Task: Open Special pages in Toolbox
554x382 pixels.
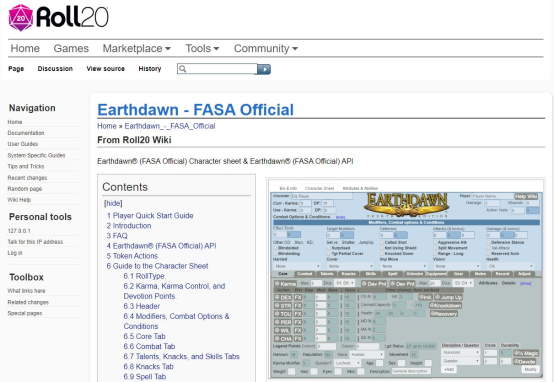Action: click(25, 313)
